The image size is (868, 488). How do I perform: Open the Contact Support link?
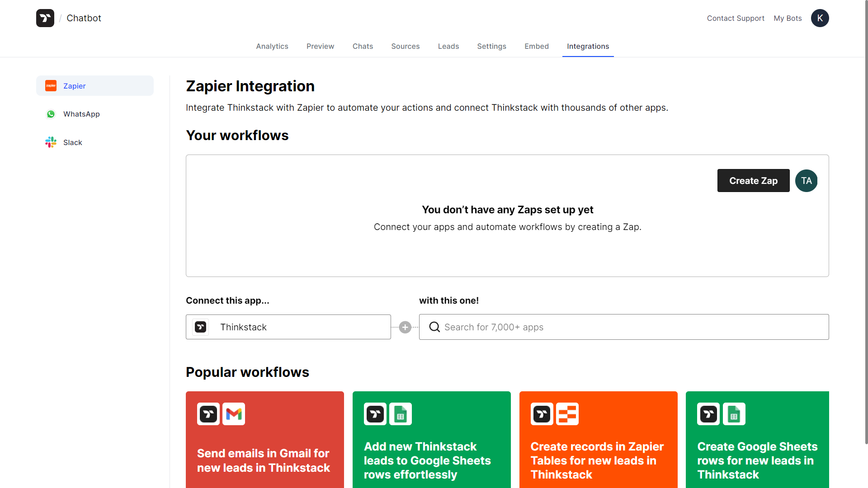pos(736,18)
